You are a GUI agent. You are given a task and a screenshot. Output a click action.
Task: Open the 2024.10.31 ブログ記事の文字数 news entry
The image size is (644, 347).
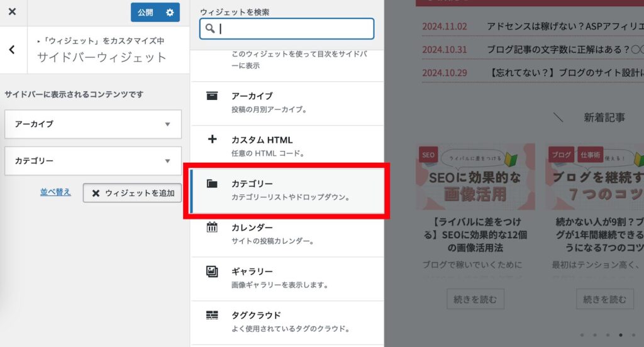tap(533, 50)
